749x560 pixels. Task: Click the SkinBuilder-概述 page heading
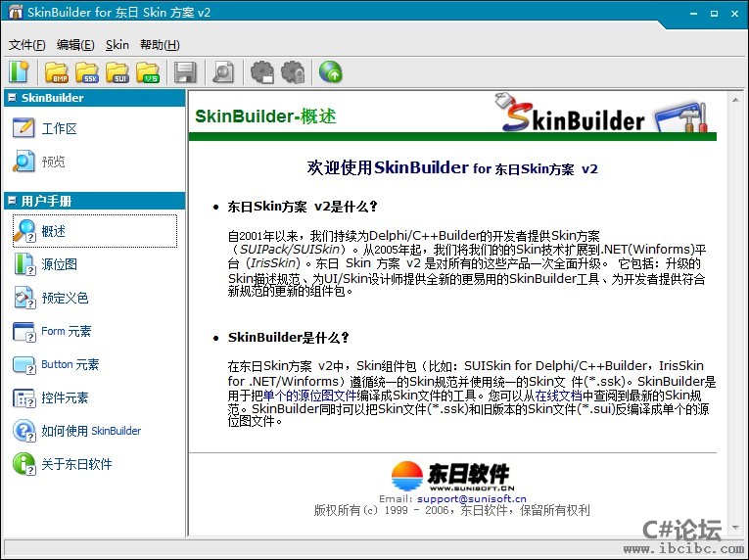click(265, 117)
